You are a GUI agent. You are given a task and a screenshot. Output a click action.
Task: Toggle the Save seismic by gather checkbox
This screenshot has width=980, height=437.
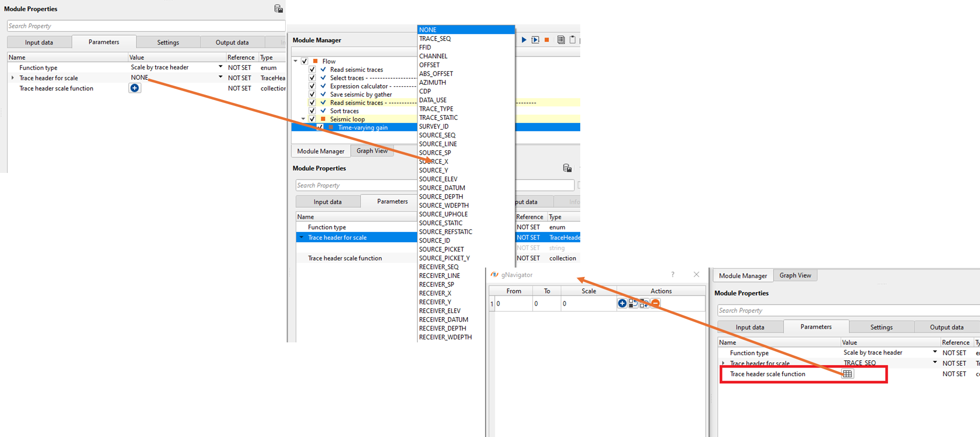coord(312,94)
